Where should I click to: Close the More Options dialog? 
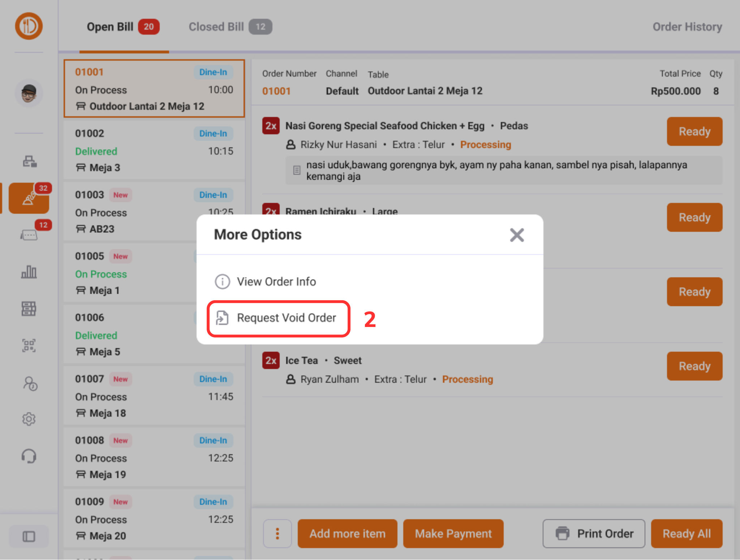517,235
